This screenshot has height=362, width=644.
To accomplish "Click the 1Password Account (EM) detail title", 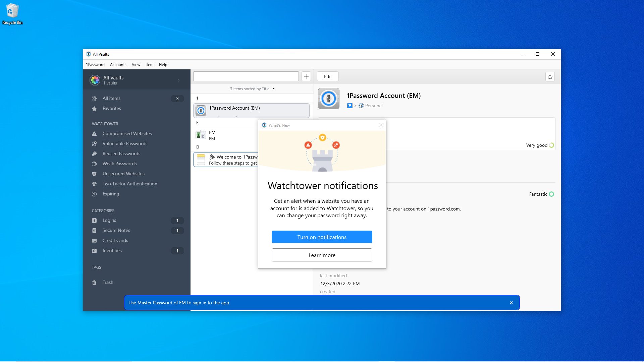I will click(x=383, y=96).
